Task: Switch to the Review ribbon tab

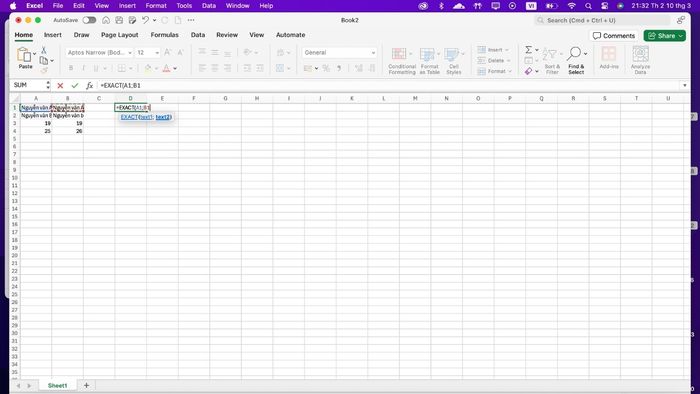Action: tap(227, 35)
